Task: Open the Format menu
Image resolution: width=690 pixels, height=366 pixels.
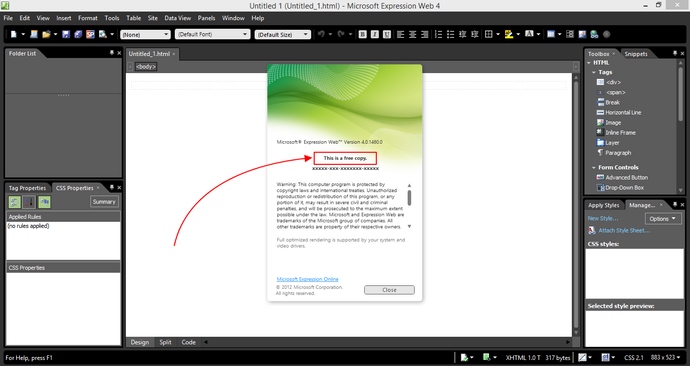Action: coord(88,18)
